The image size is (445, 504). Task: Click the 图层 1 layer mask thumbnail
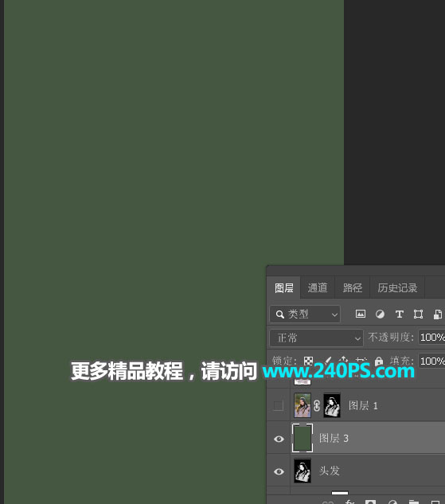(x=332, y=405)
